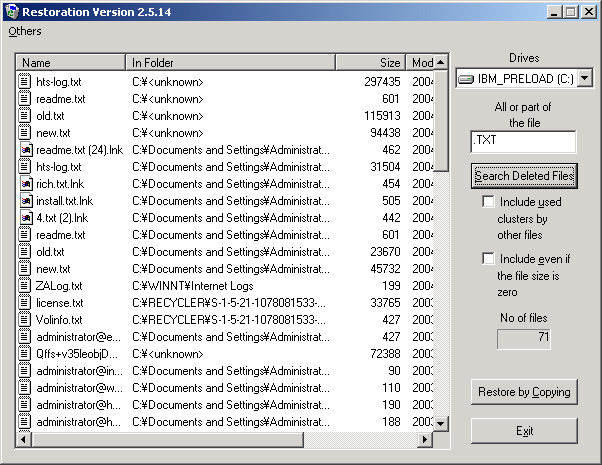Open the Drives dropdown list

pos(584,78)
